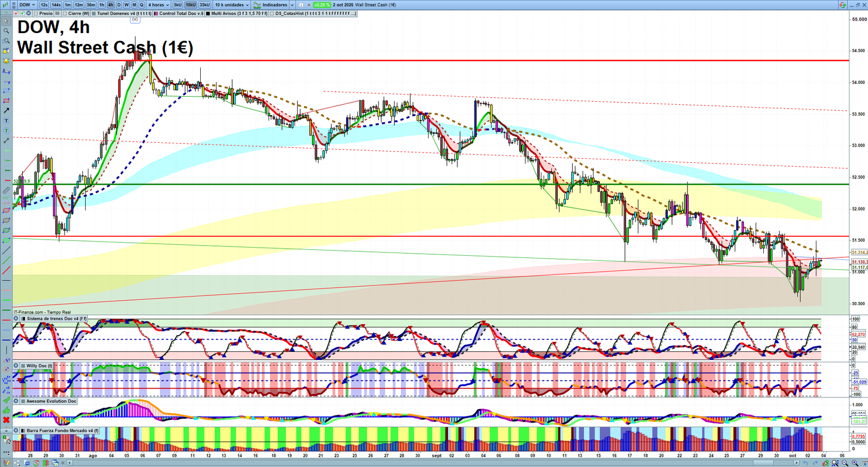868x467 pixels.
Task: Click the Control Total Doc v.6 label
Action: pyautogui.click(x=181, y=14)
